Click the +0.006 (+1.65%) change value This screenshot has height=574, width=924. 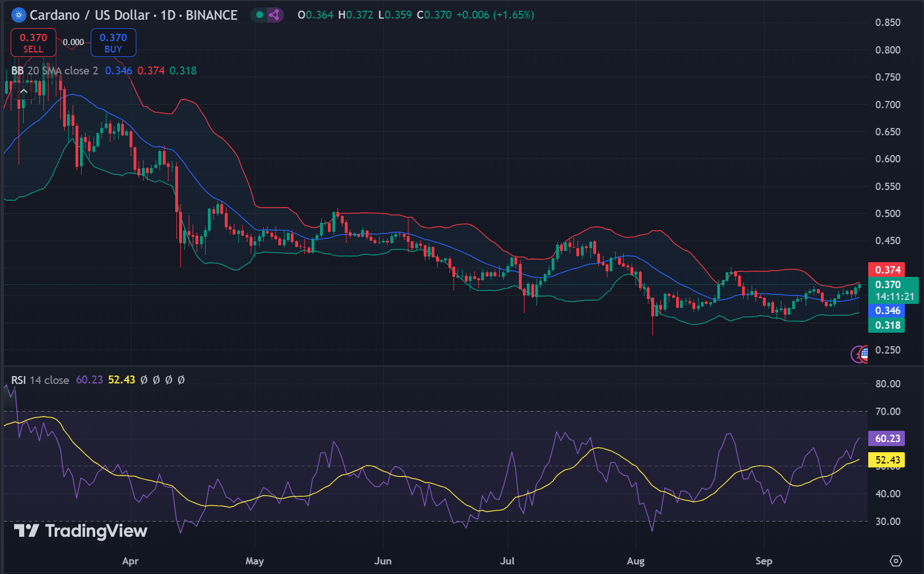coord(495,15)
